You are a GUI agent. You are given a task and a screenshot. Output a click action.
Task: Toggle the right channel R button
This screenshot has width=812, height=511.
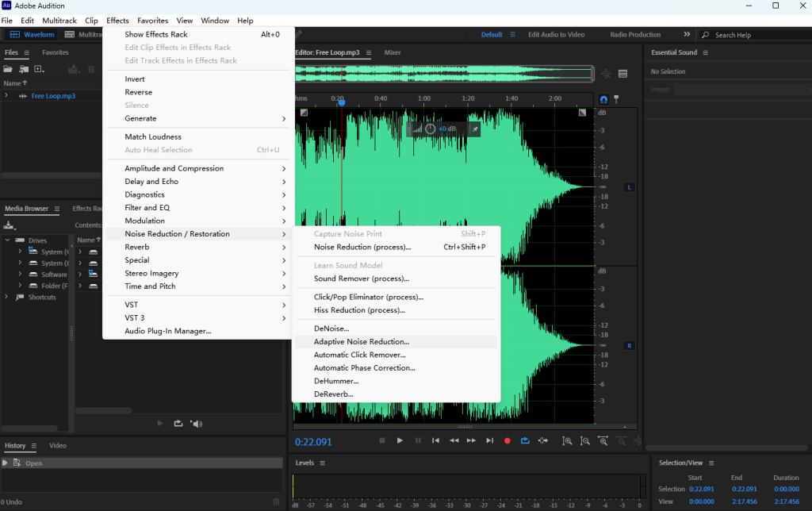coord(629,346)
